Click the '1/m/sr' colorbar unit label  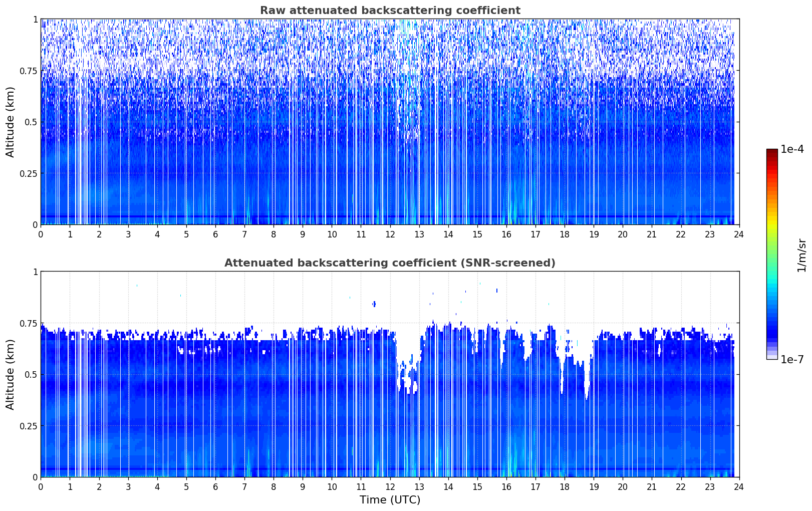click(x=801, y=255)
